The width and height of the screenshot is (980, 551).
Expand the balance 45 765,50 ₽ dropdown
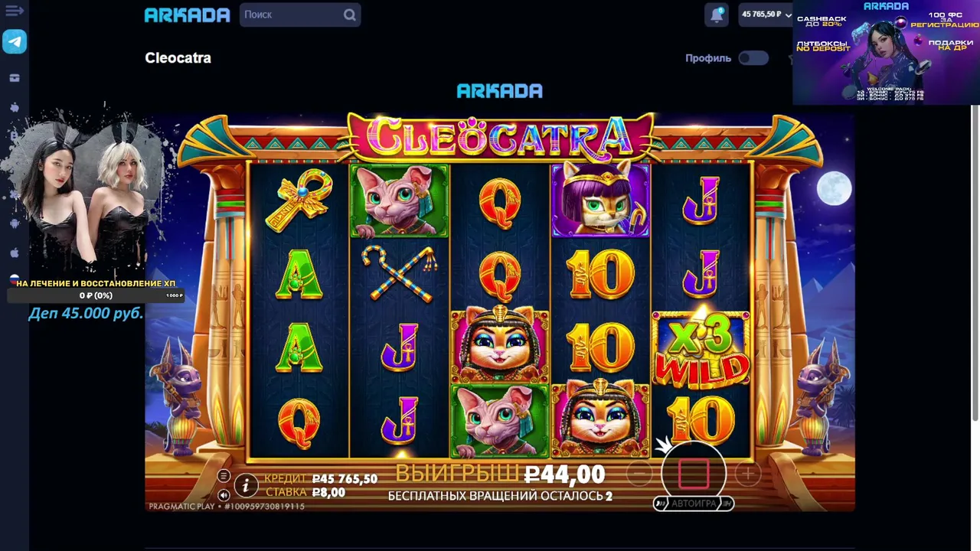point(766,15)
